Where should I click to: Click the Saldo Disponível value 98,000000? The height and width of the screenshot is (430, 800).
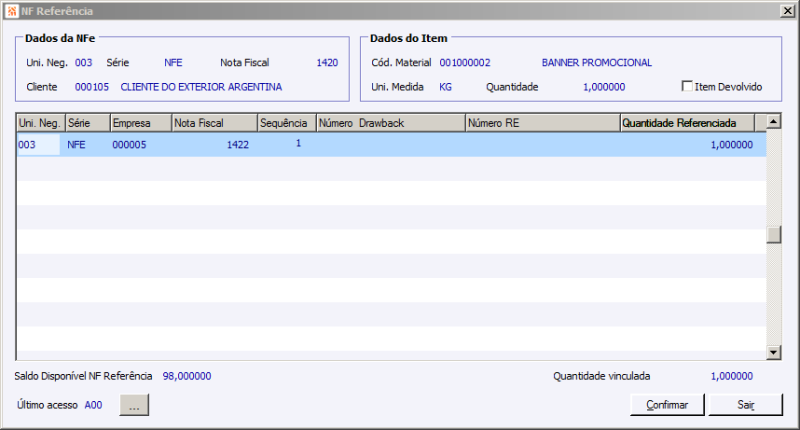(x=187, y=376)
